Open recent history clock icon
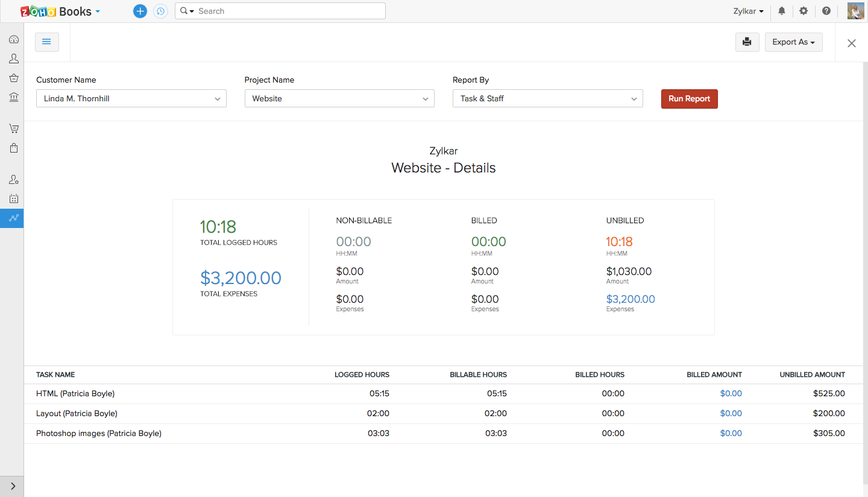868x497 pixels. click(160, 11)
